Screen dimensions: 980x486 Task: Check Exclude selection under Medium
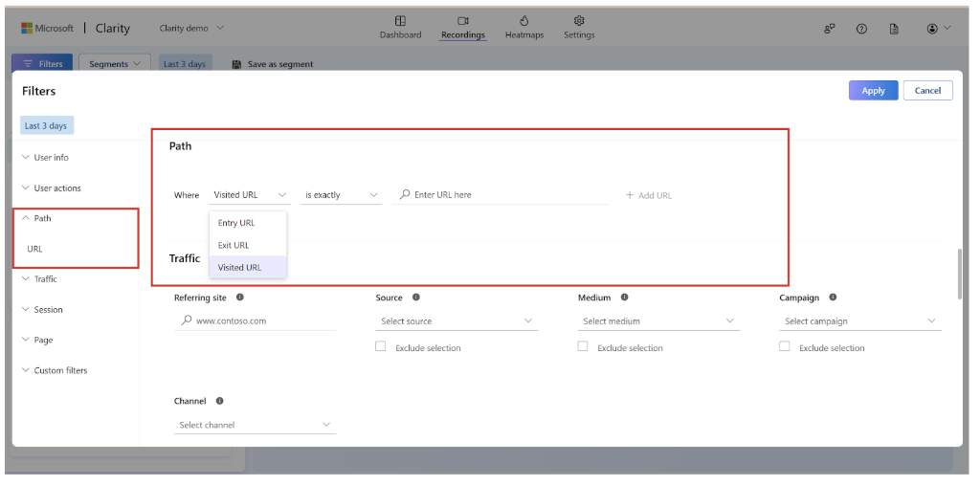(583, 346)
